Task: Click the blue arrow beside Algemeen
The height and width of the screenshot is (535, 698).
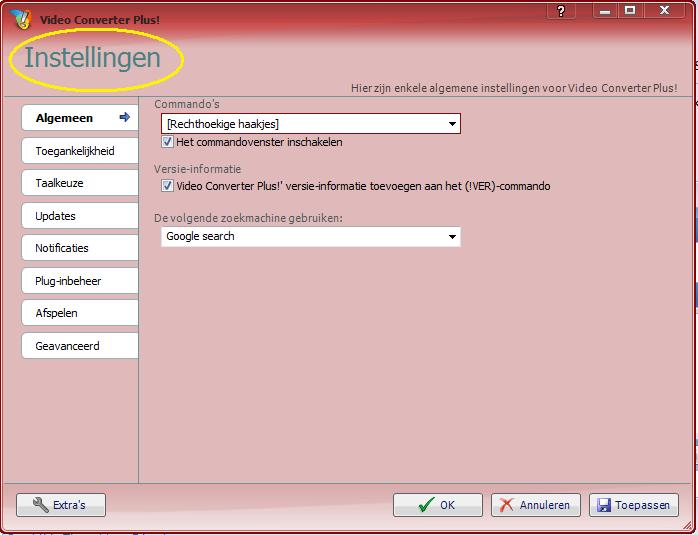Action: tap(125, 118)
